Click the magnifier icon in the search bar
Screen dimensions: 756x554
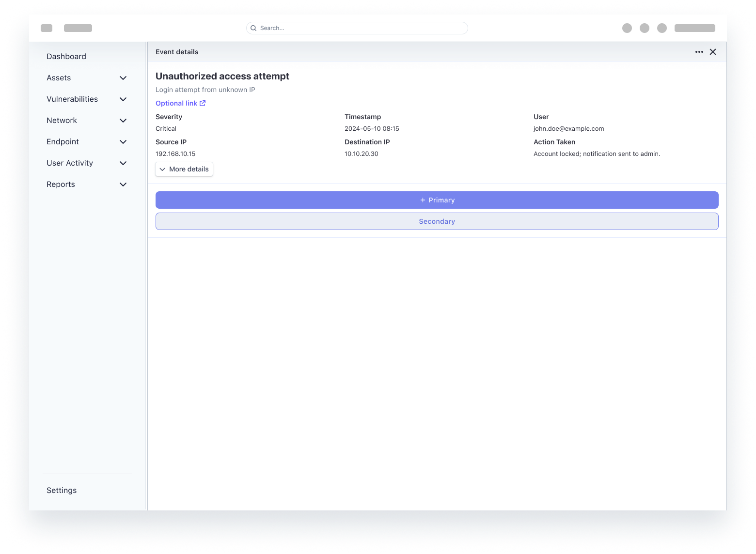point(253,28)
